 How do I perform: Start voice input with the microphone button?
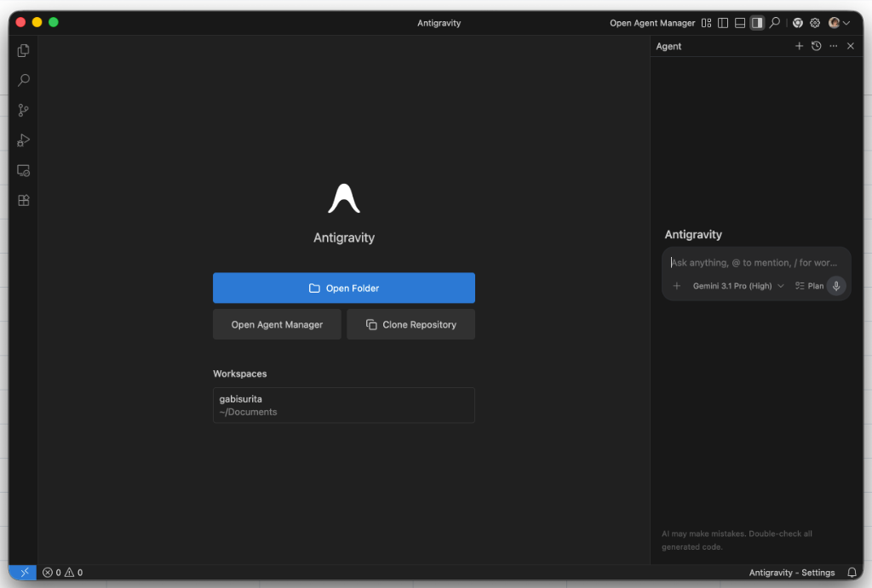pos(836,286)
